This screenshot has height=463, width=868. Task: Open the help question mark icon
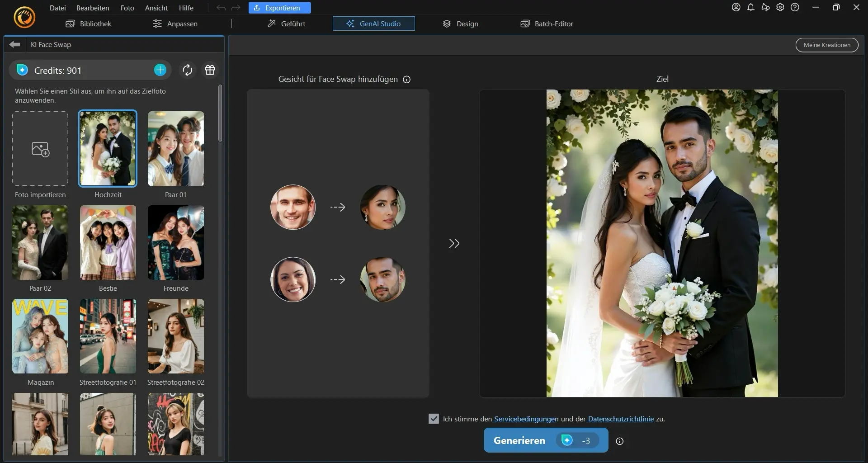pyautogui.click(x=795, y=7)
